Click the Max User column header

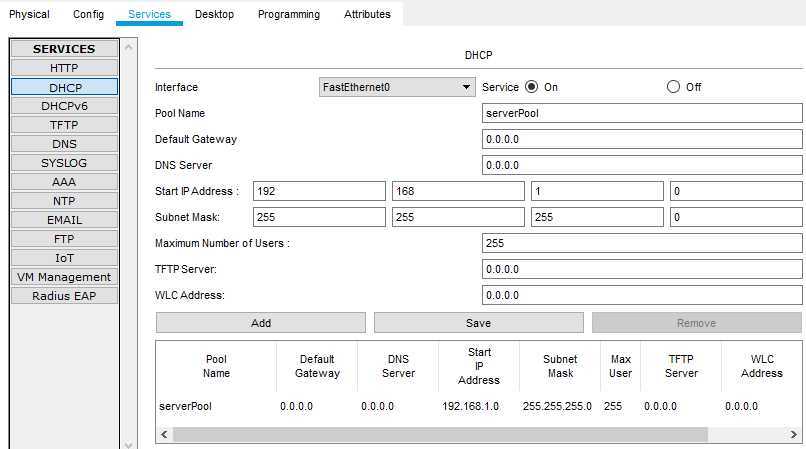point(620,366)
